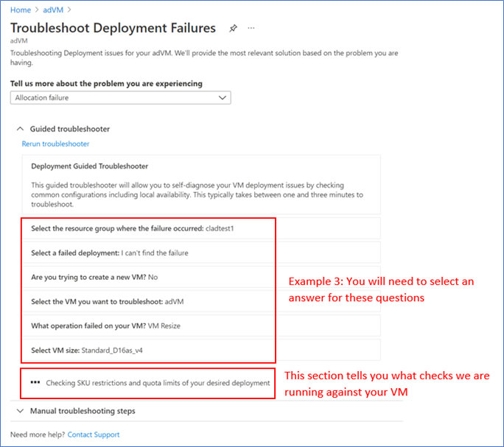Select the create a new VM question

click(x=201, y=278)
